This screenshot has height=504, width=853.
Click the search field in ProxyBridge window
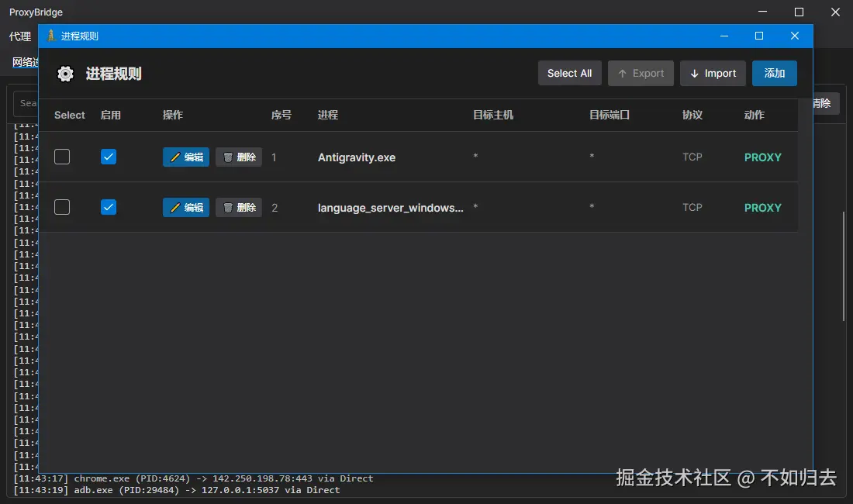click(26, 103)
